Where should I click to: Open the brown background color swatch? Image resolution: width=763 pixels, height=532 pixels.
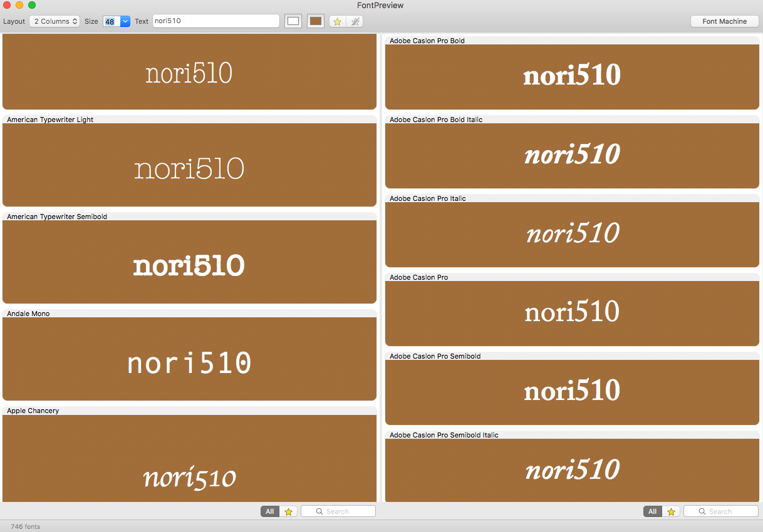coord(316,21)
